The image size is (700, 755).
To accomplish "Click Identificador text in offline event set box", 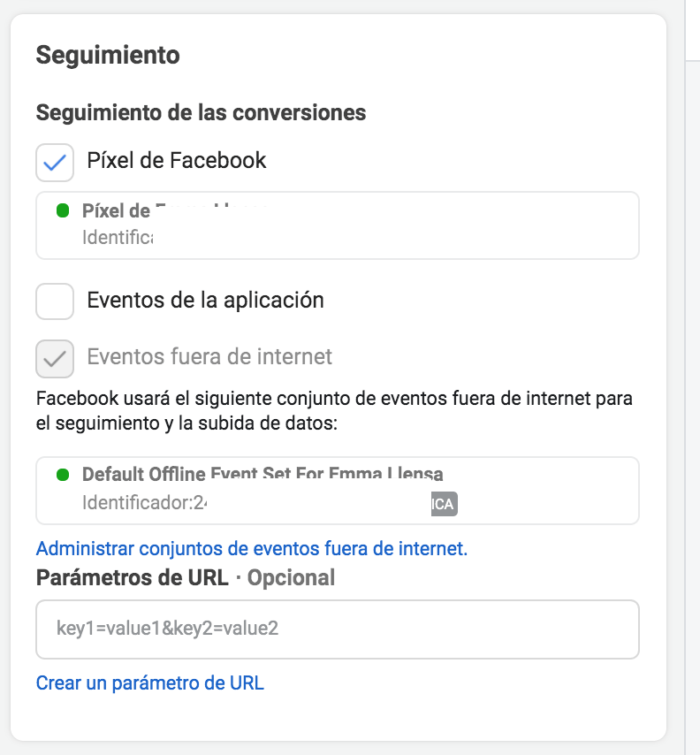I will click(144, 503).
